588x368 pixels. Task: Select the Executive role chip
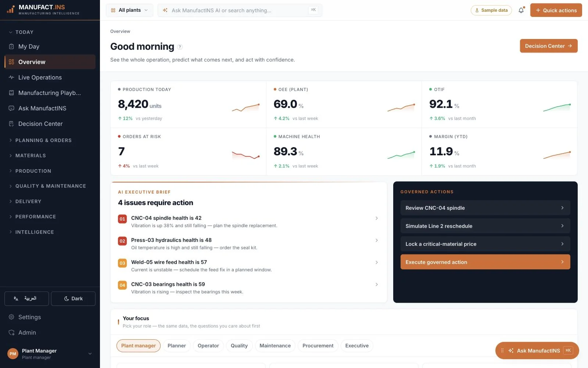click(x=357, y=346)
